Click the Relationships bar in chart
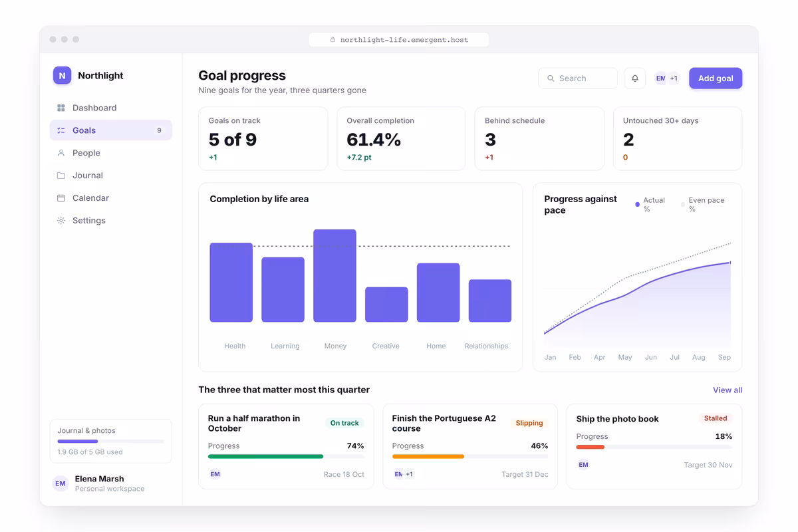This screenshot has height=532, width=798. [x=490, y=301]
